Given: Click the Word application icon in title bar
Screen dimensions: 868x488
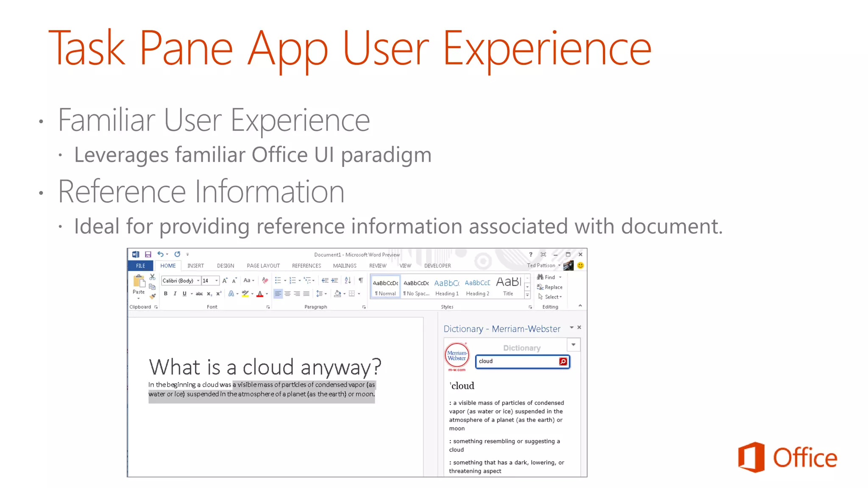Looking at the screenshot, I should click(x=136, y=254).
